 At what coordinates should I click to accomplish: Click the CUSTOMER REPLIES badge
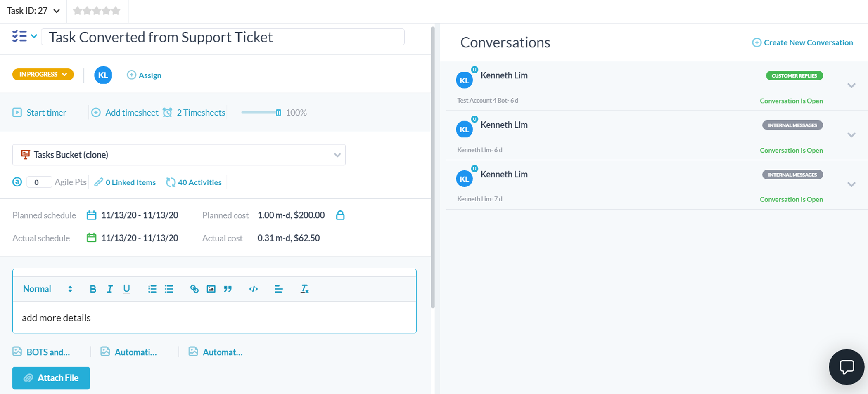pyautogui.click(x=794, y=75)
